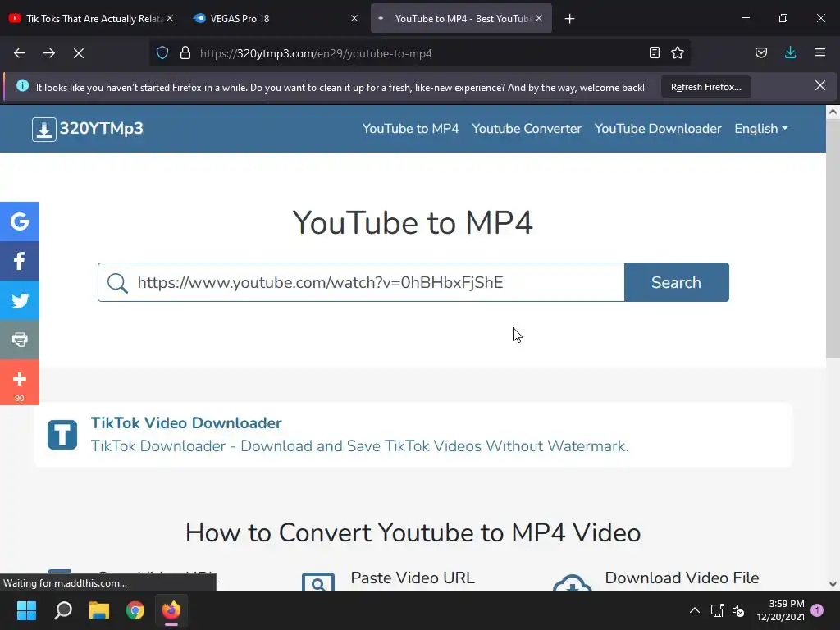Click the Paste Video URL step text

point(413,577)
